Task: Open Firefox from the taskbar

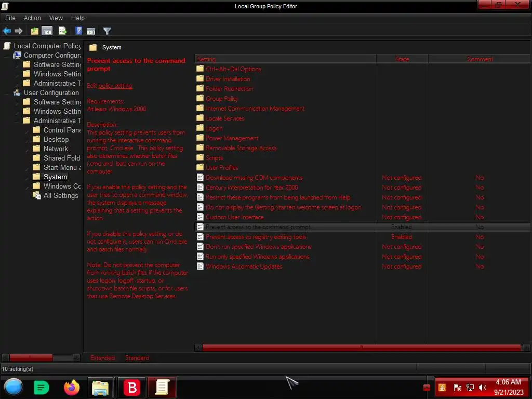Action: pos(72,388)
